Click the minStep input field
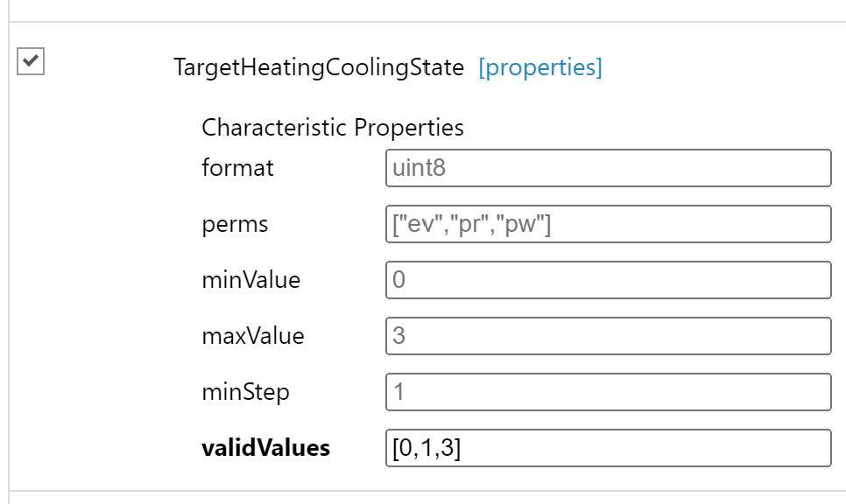This screenshot has width=846, height=504. click(x=608, y=392)
